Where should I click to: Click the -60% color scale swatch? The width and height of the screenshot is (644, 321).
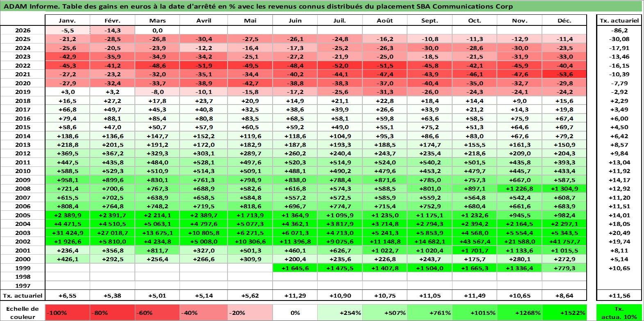(x=157, y=312)
